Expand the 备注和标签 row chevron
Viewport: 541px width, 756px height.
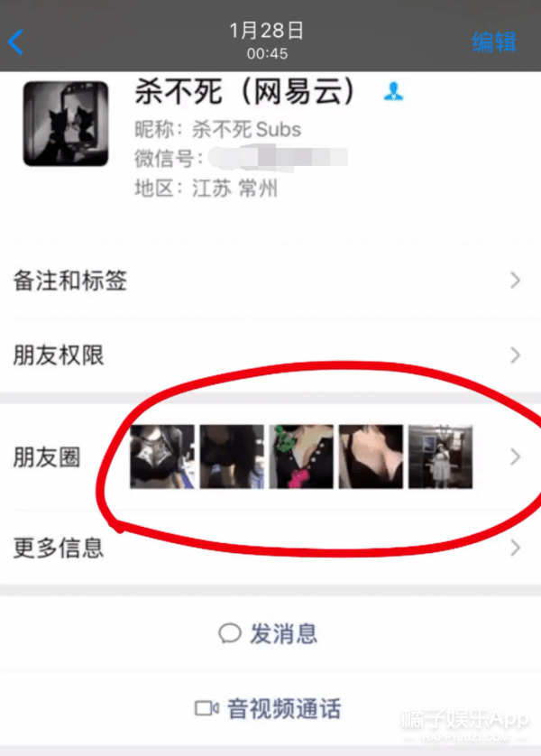pyautogui.click(x=516, y=281)
